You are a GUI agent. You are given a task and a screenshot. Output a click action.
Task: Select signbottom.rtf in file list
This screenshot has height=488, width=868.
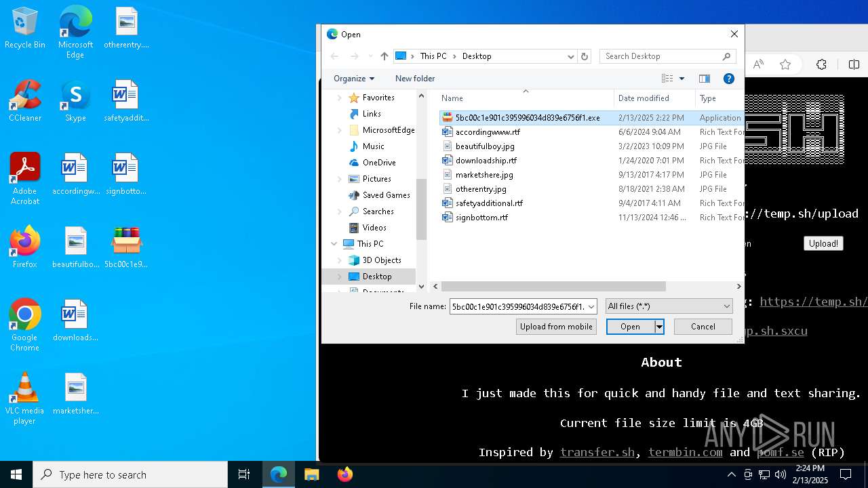pos(481,218)
